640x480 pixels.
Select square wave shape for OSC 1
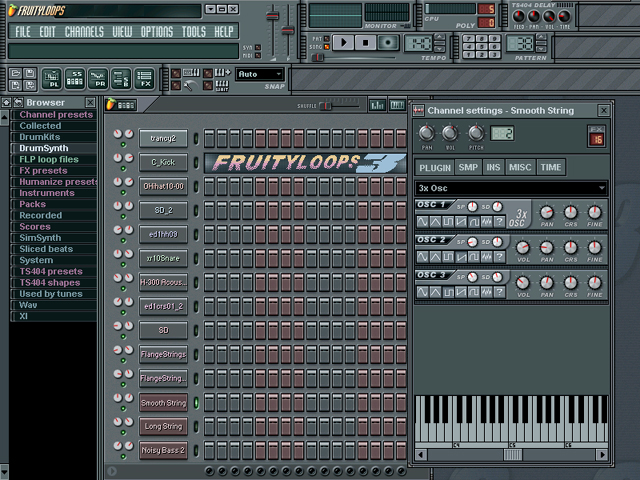click(448, 222)
